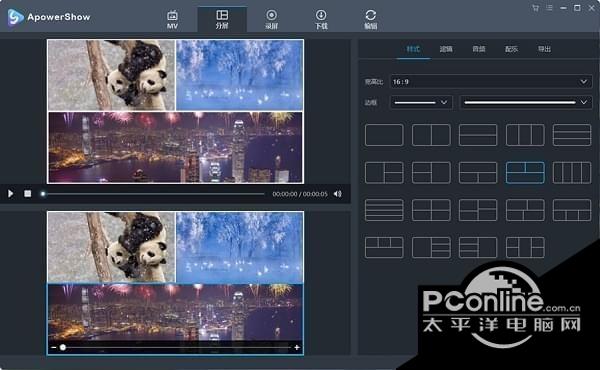Open the convert module with circular arrows
Screen dimensions: 600x370
click(370, 20)
